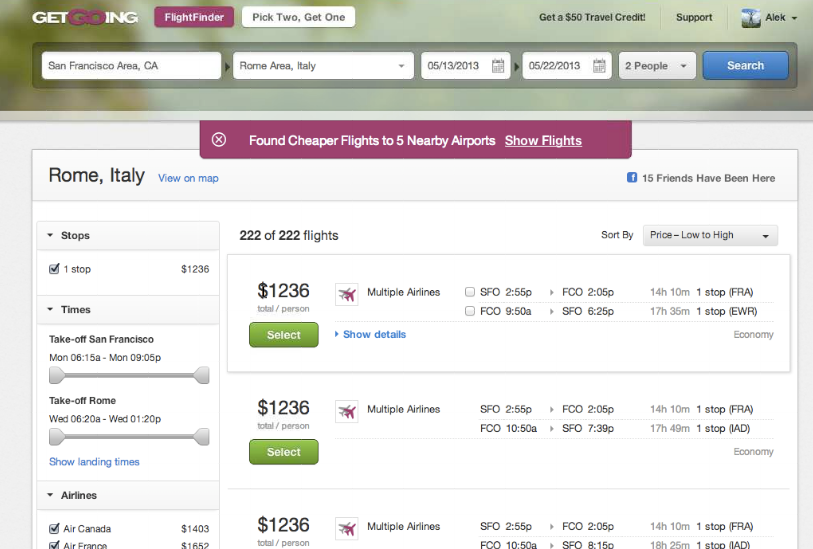Dismiss the cheaper flights banner

219,139
